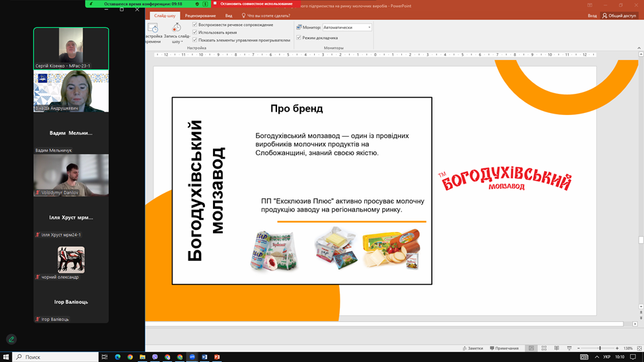Open Viber from the taskbar
This screenshot has height=362, width=644.
[x=155, y=357]
